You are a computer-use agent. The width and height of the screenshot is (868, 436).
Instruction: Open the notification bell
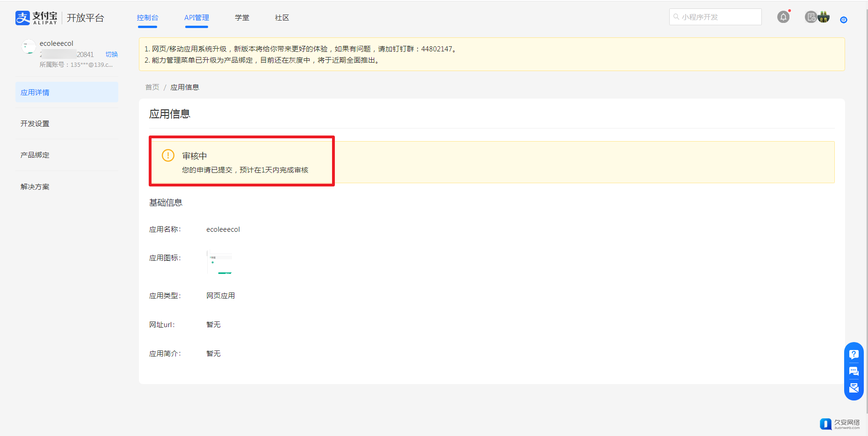pos(783,17)
